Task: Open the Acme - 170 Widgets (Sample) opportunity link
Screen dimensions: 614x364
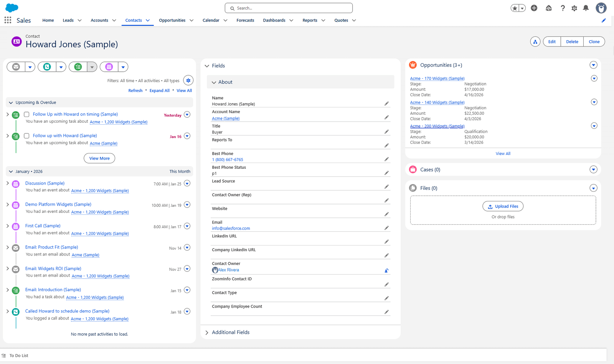Action: 437,79
